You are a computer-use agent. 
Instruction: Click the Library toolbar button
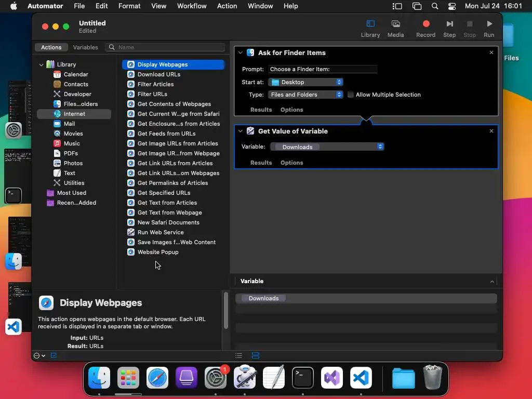coord(370,29)
